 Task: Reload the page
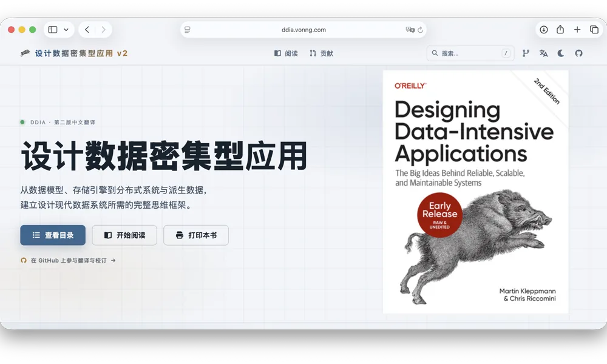click(421, 30)
